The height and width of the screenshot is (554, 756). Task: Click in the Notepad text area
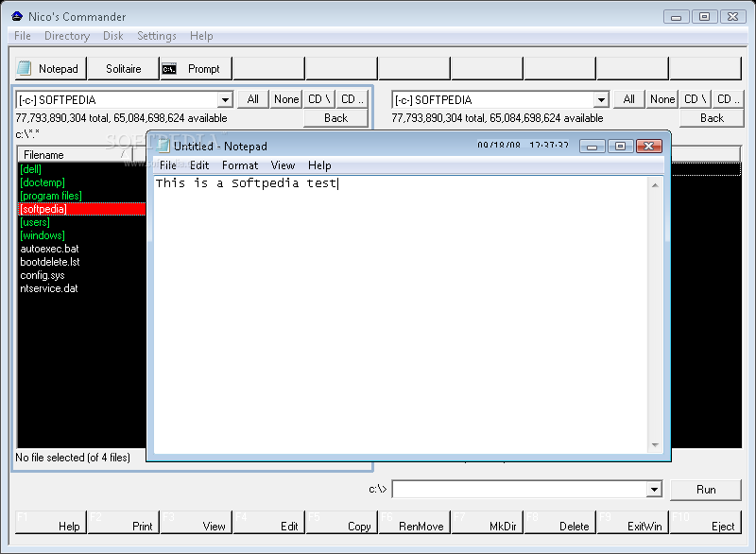[x=401, y=315]
